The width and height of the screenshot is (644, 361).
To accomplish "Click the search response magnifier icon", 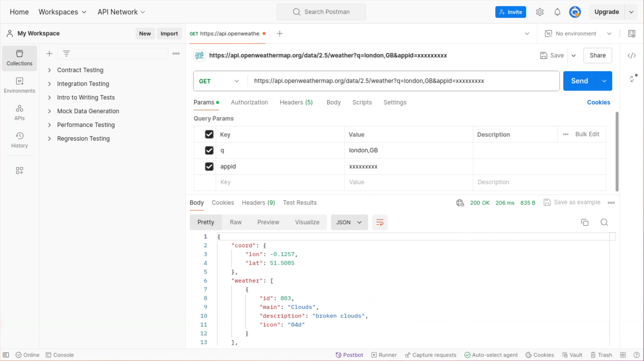I will tap(604, 222).
